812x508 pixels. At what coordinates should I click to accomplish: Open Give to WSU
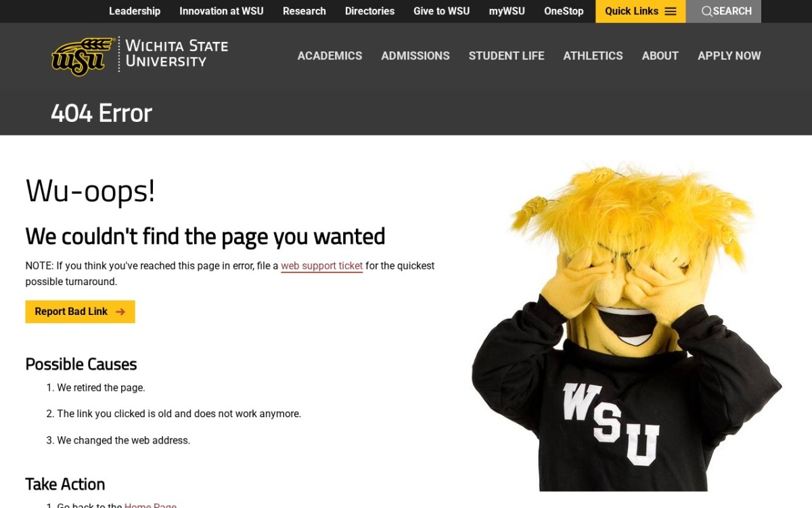click(x=442, y=12)
